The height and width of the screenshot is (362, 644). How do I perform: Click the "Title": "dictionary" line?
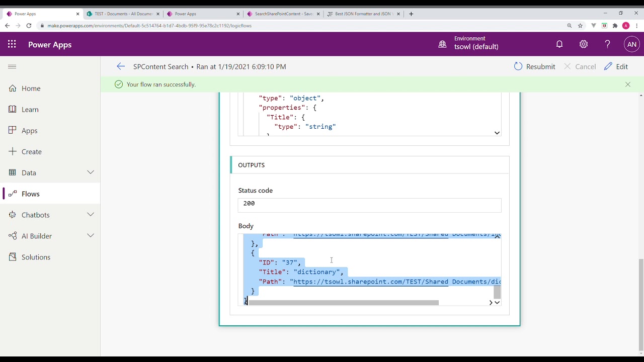[x=301, y=272]
